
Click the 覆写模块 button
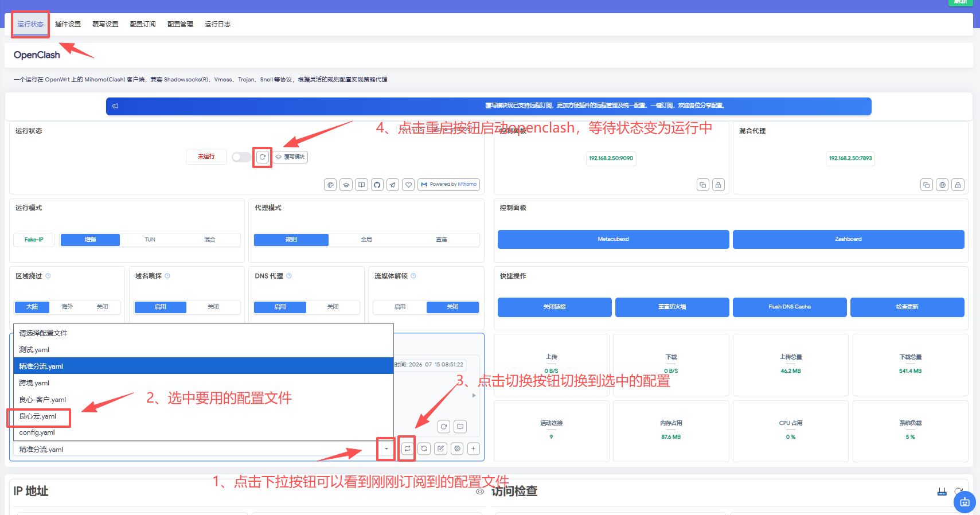point(290,157)
